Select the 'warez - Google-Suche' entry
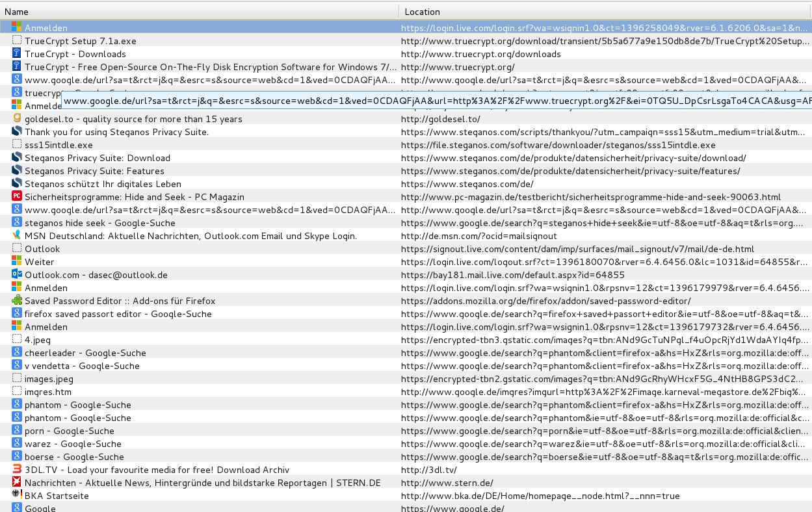This screenshot has width=812, height=512. pos(406,444)
